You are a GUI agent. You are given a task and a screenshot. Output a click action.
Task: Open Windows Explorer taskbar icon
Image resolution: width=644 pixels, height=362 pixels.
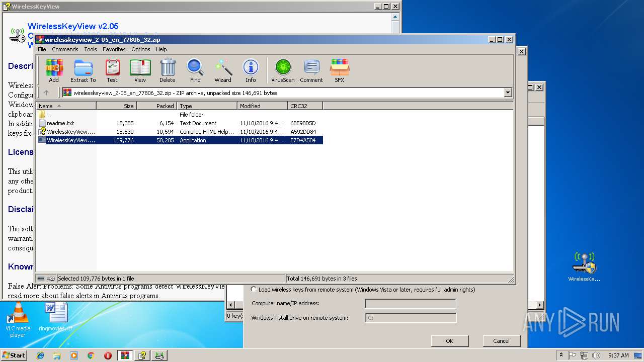[57, 355]
